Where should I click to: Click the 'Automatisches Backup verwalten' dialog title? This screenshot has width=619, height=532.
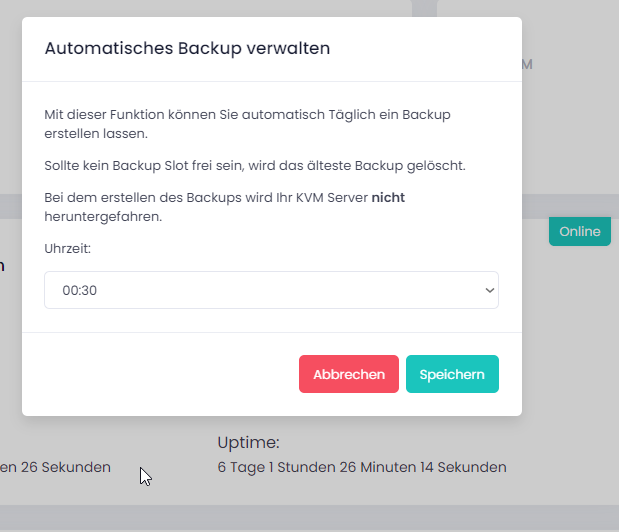tap(187, 48)
